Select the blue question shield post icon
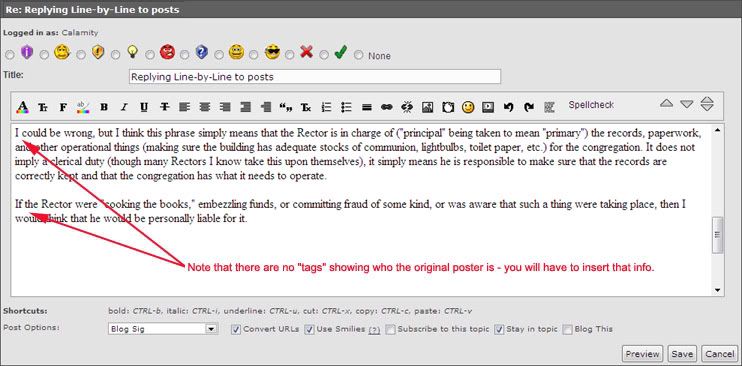 click(202, 52)
